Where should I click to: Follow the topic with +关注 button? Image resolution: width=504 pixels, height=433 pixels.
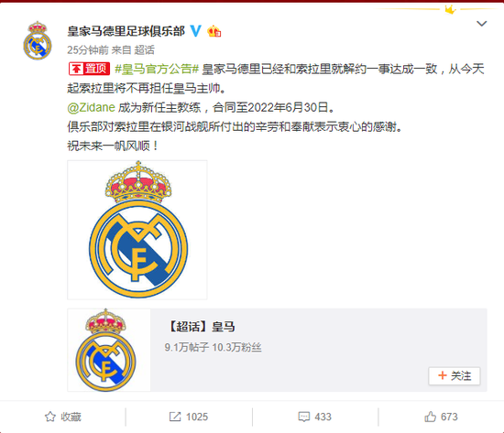[x=455, y=376]
